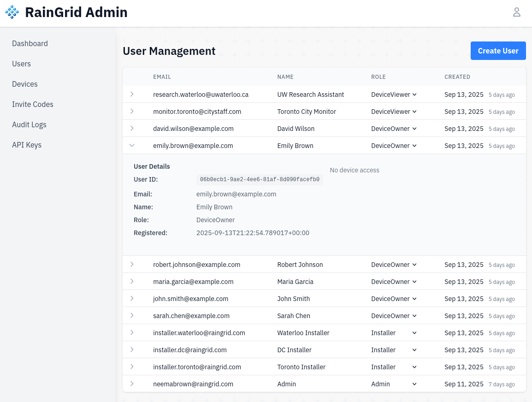Click the RainGrid logo icon
532x402 pixels.
click(12, 12)
